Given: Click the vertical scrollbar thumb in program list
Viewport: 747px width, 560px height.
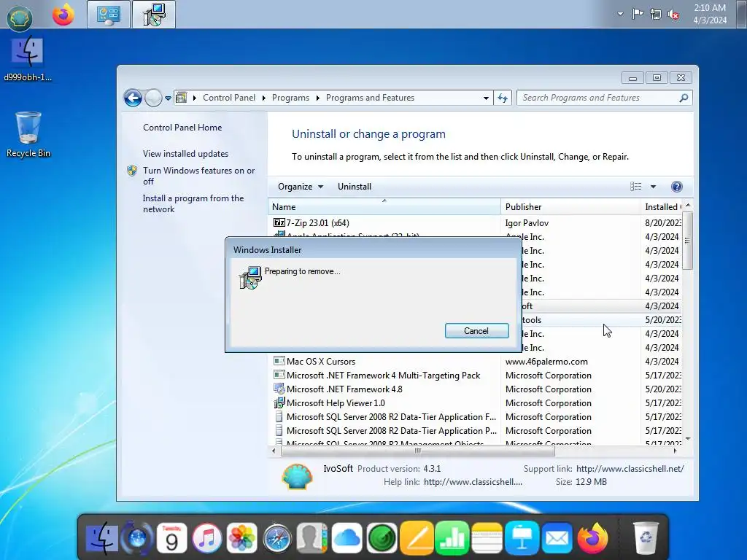Looking at the screenshot, I should click(x=687, y=241).
